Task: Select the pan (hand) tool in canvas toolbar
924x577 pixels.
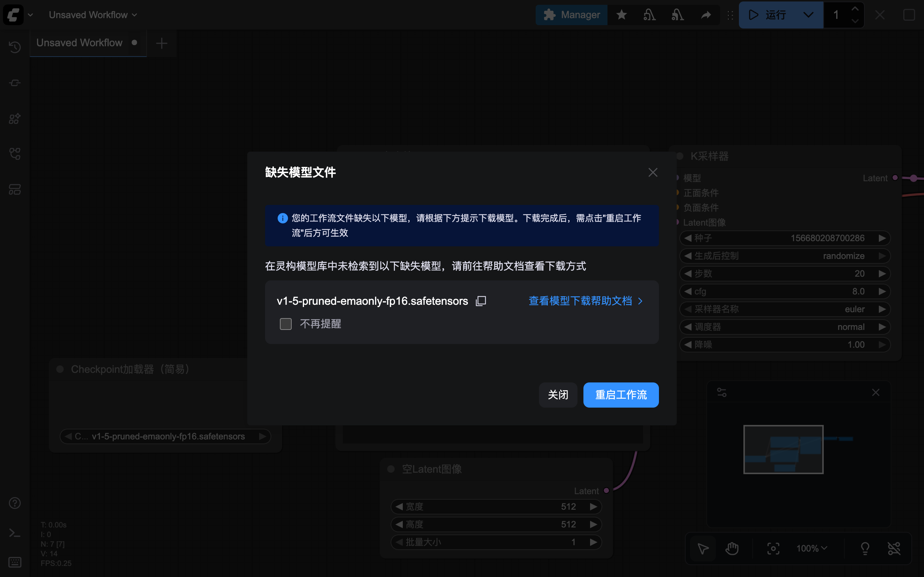Action: coord(731,549)
